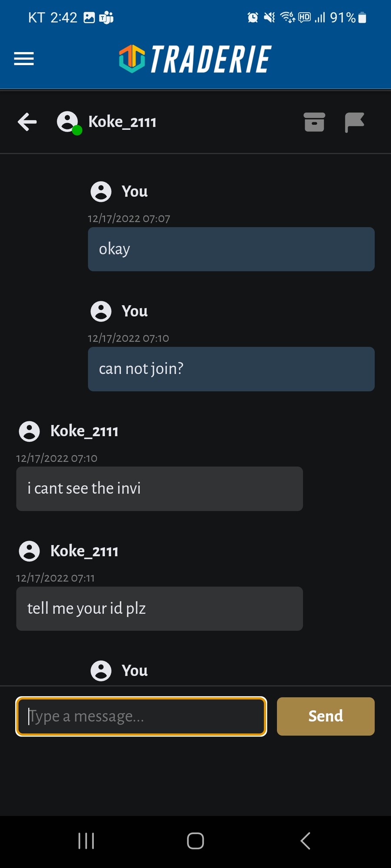Tap 'tell me your id plz' message
This screenshot has height=868, width=391.
click(159, 608)
